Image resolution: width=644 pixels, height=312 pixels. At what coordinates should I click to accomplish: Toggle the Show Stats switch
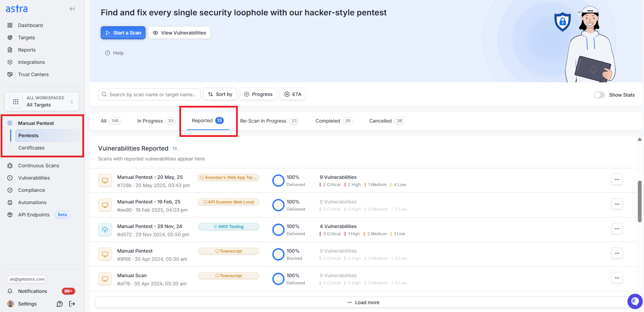pyautogui.click(x=599, y=95)
